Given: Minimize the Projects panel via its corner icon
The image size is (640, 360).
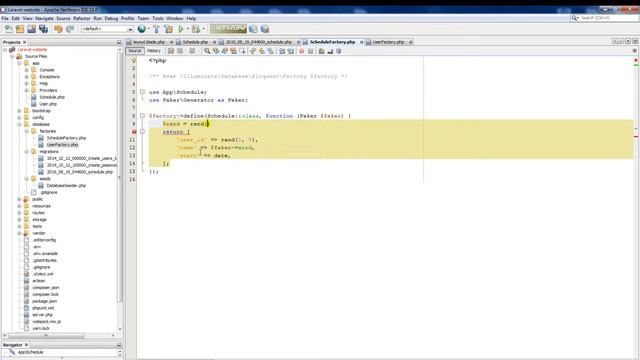Looking at the screenshot, I should coord(119,42).
